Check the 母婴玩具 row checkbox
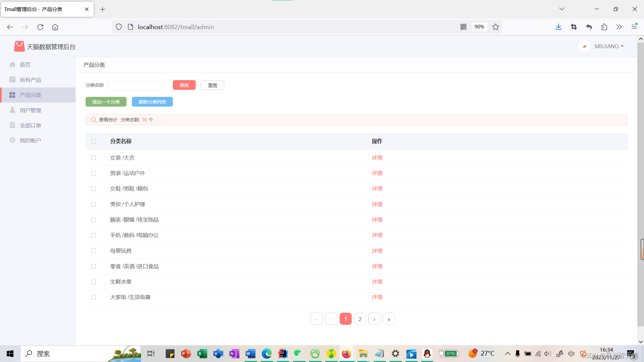This screenshot has width=644, height=362. coord(94,251)
